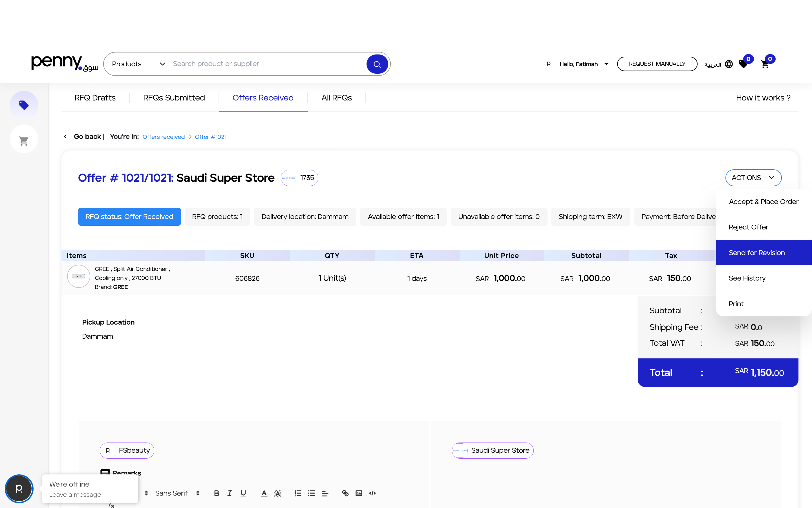This screenshot has width=812, height=508.
Task: Open the text alignment option
Action: 325,493
